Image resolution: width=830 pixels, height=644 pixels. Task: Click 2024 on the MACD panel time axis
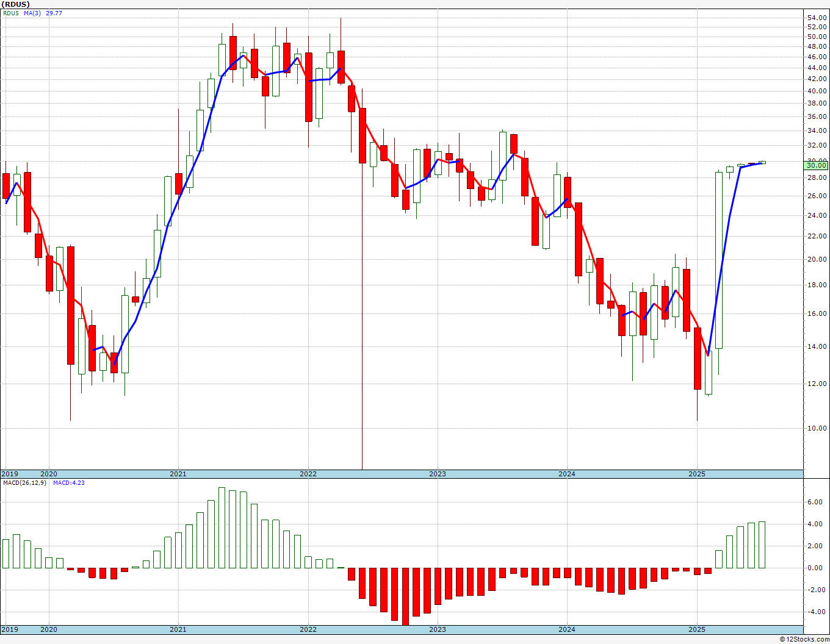pyautogui.click(x=567, y=629)
